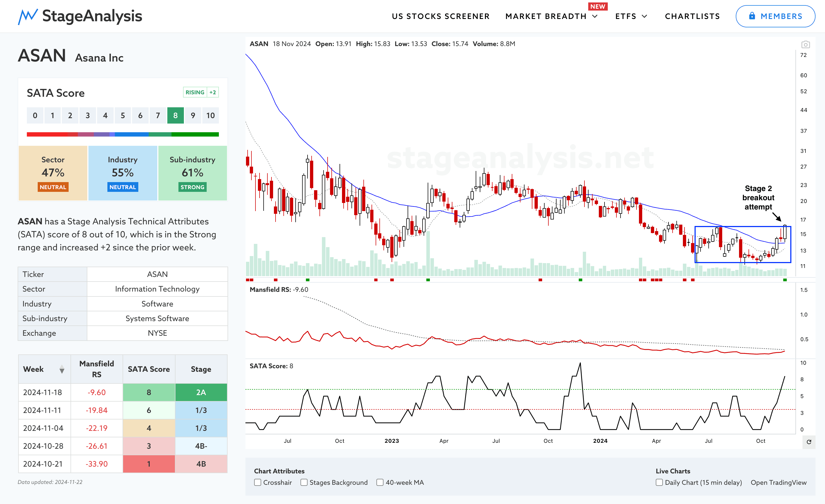Click the Live Charts heading

pos(673,471)
